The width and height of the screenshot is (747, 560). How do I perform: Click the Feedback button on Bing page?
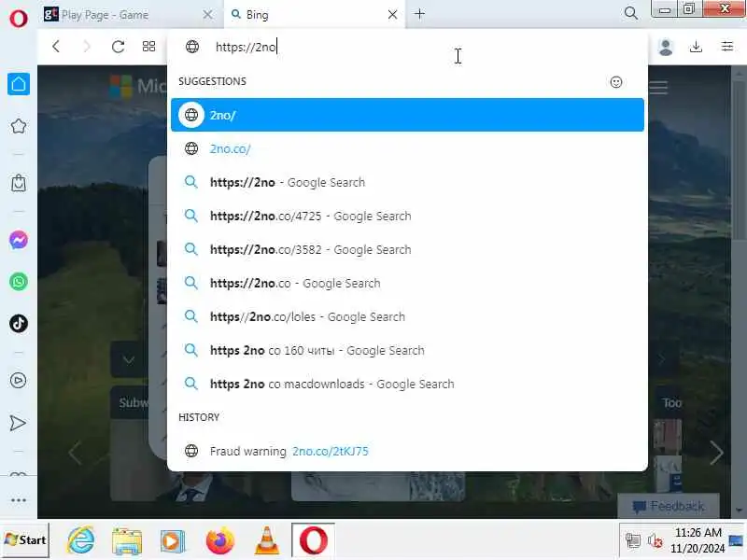pyautogui.click(x=669, y=506)
